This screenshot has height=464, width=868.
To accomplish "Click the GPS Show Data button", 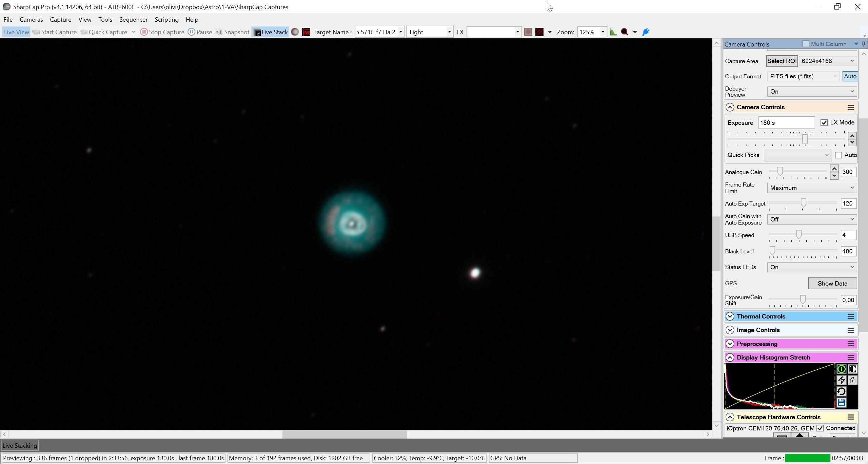I will [832, 283].
